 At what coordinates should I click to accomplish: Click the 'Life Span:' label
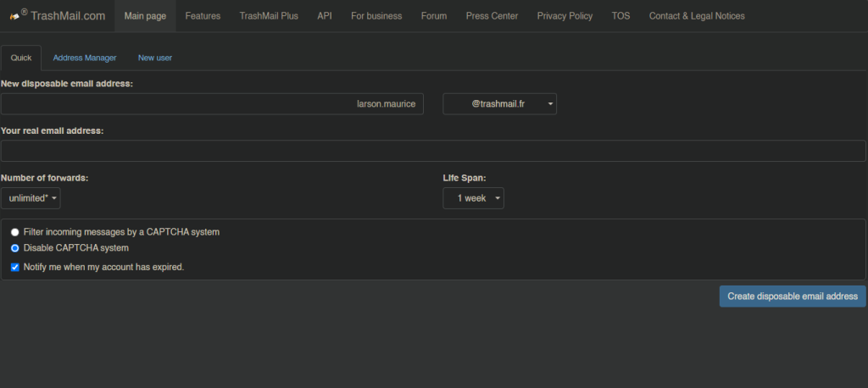point(465,178)
